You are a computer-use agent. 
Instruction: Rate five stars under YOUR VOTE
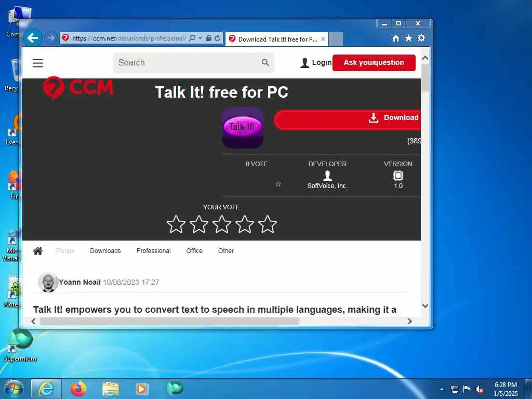(x=268, y=224)
